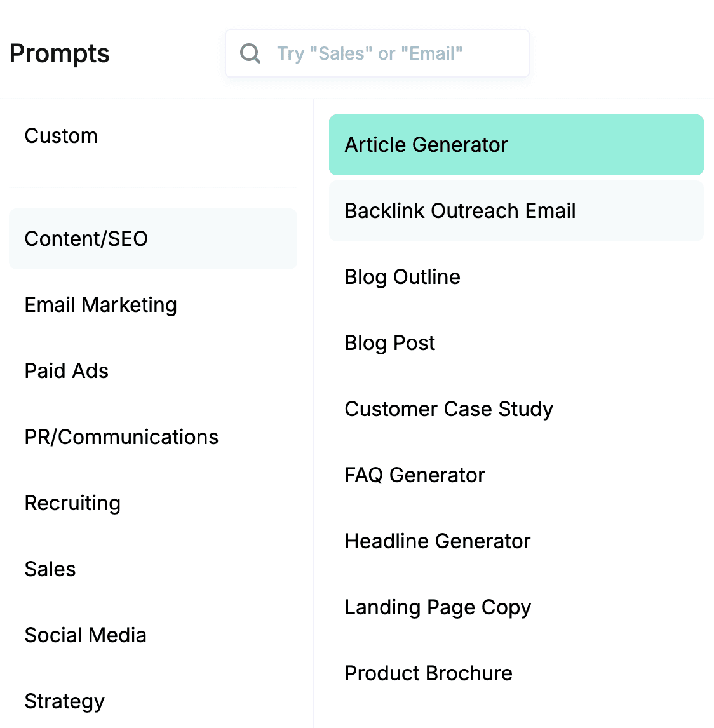Open the Paid Ads category
This screenshot has width=714, height=728.
coord(67,371)
